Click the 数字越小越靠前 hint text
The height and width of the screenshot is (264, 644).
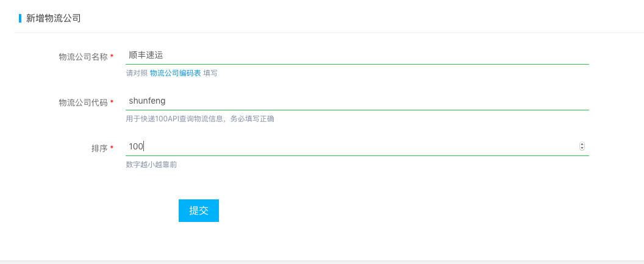(x=152, y=165)
